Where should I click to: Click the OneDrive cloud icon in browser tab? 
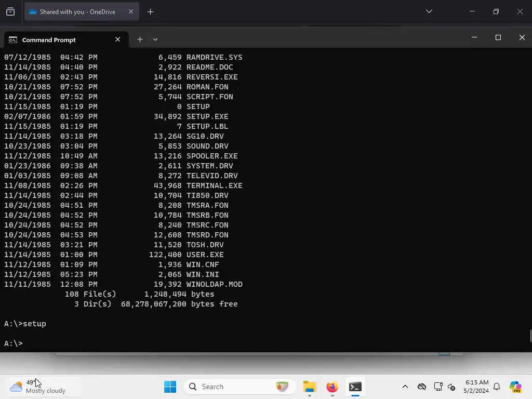tap(33, 12)
